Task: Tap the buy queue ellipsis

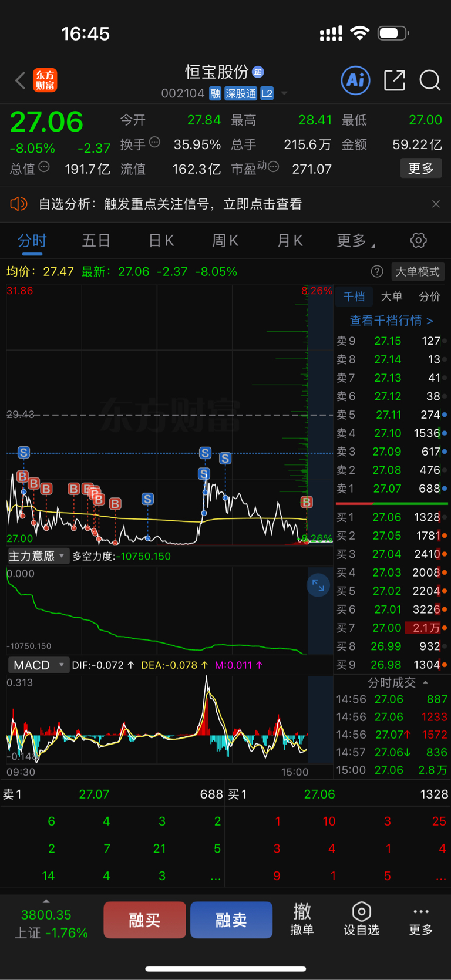Action: coord(440,877)
